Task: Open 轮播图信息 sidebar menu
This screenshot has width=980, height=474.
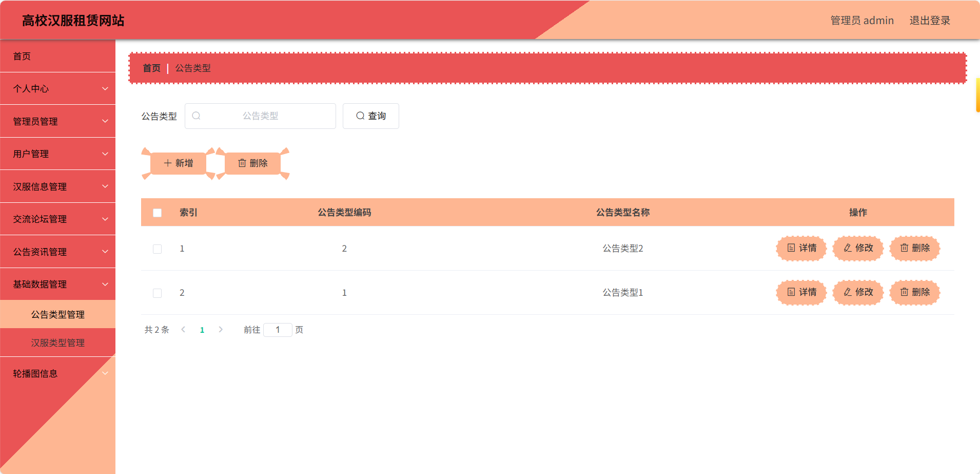Action: click(57, 373)
